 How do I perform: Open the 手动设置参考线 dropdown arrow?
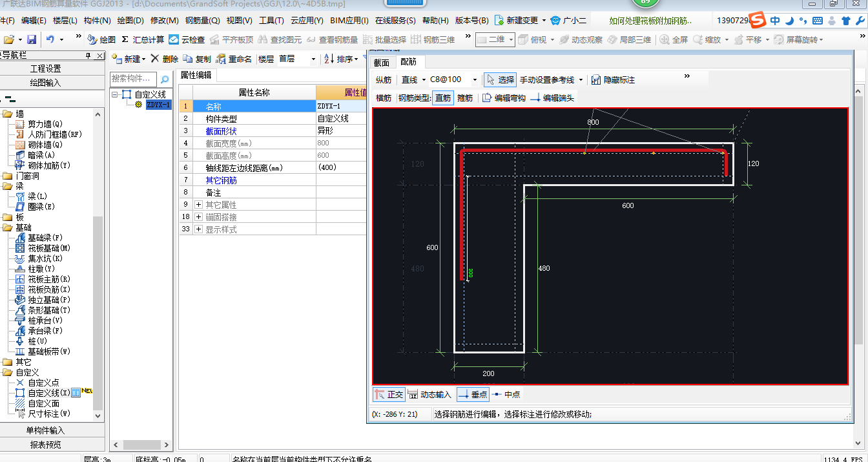(581, 80)
